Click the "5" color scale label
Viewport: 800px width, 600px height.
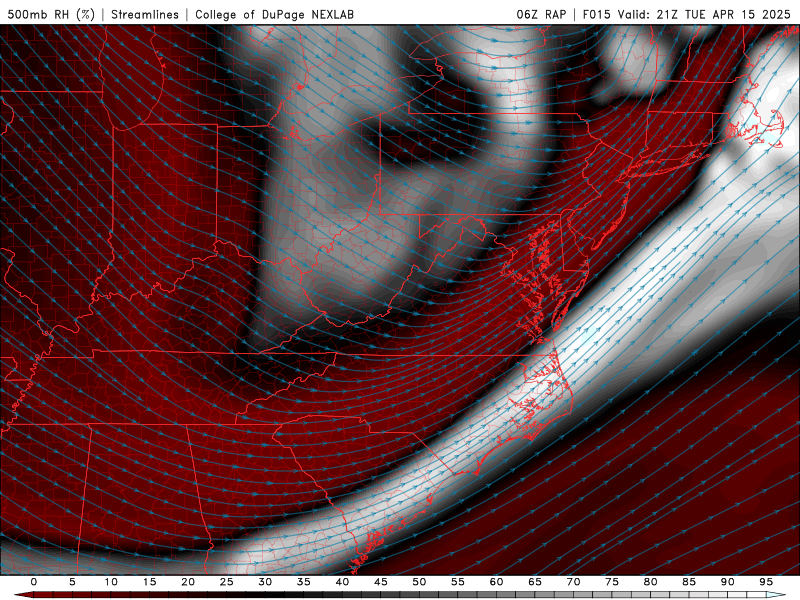point(72,582)
